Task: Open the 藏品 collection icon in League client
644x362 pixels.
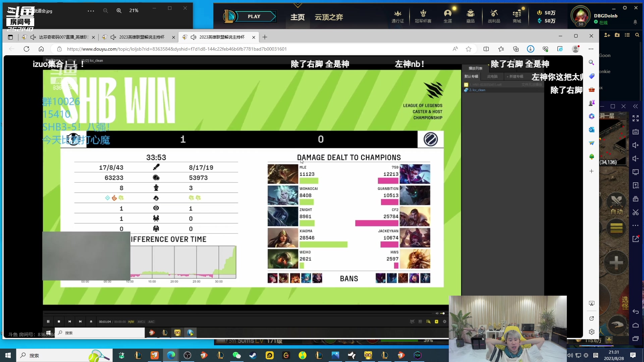Action: (x=470, y=16)
